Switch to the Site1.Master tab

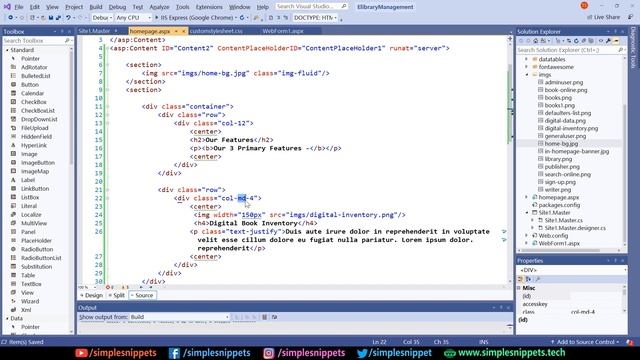pos(95,31)
